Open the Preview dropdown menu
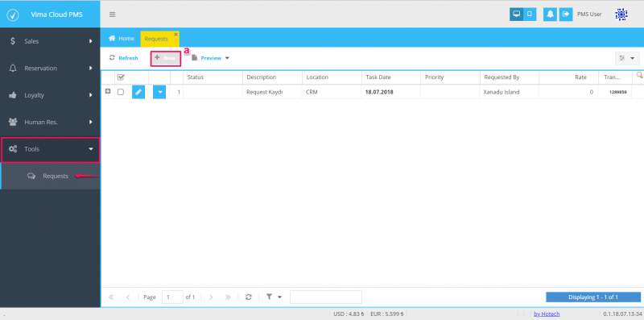This screenshot has height=320, width=644. pyautogui.click(x=210, y=58)
